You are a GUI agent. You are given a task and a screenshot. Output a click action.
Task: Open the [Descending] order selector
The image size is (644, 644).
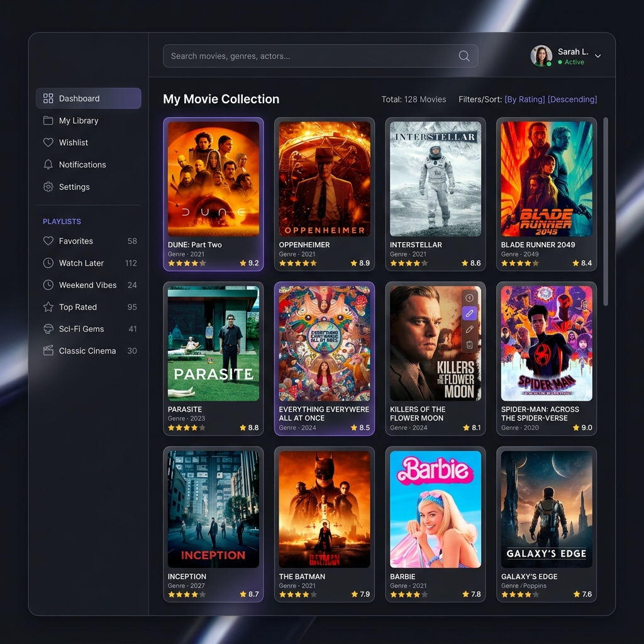(572, 99)
